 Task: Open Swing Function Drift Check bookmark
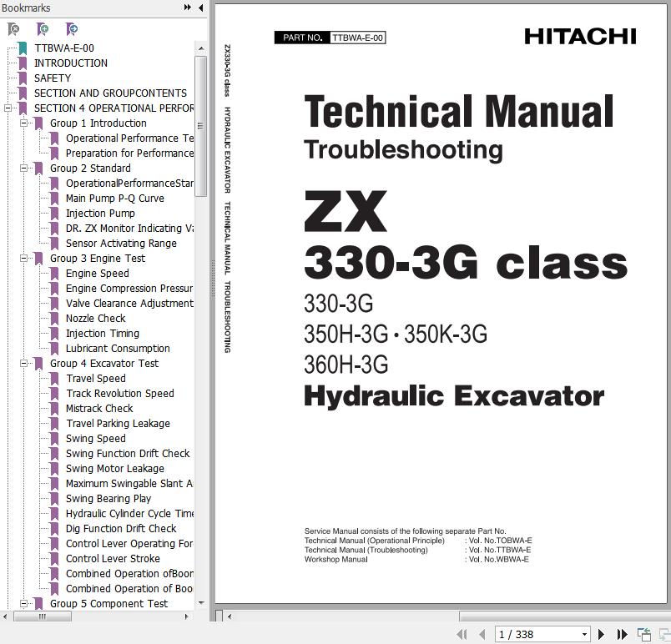(x=128, y=453)
